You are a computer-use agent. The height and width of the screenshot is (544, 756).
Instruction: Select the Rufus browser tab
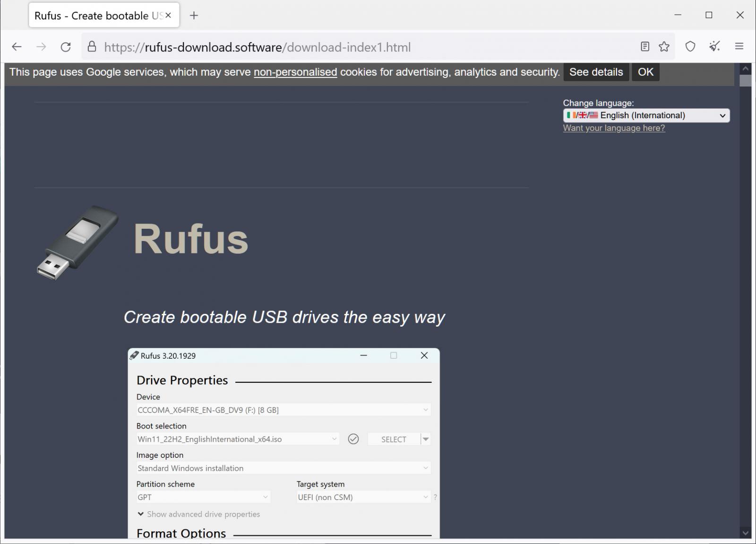[103, 16]
